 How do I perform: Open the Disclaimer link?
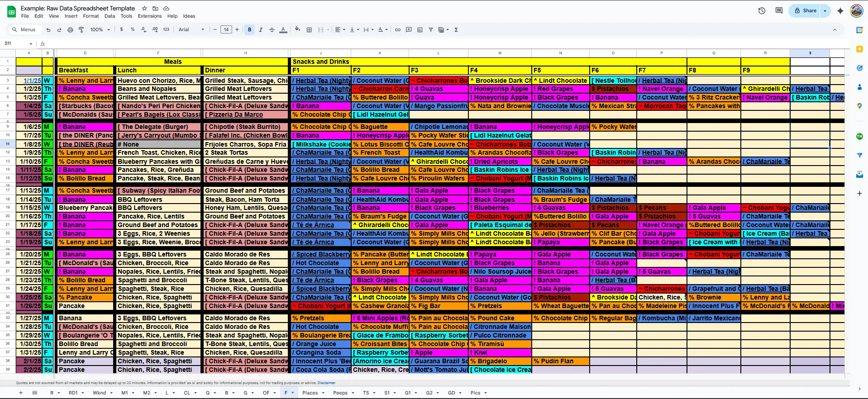coord(326,383)
